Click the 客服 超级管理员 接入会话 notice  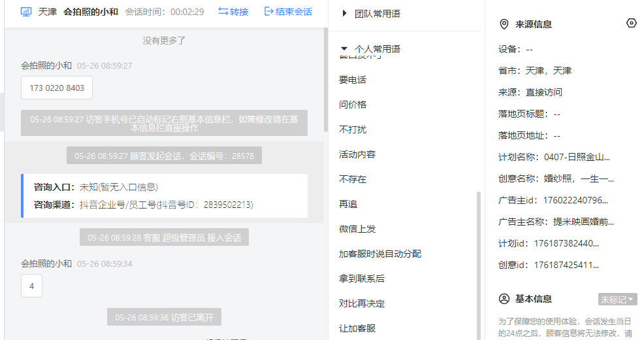pos(164,237)
